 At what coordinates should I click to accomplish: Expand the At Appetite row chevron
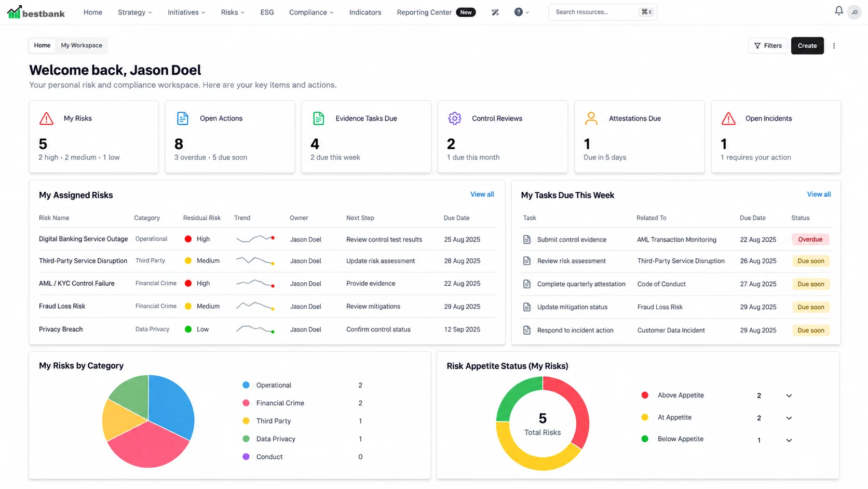click(789, 418)
